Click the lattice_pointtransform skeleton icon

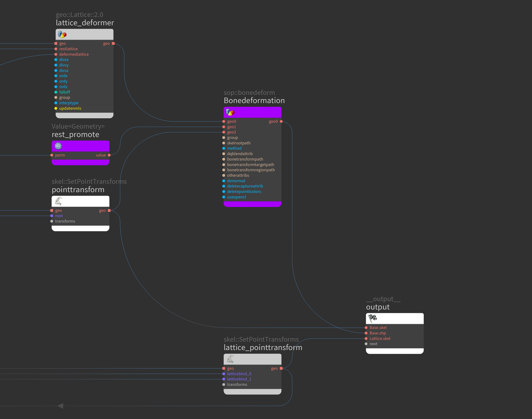point(230,359)
